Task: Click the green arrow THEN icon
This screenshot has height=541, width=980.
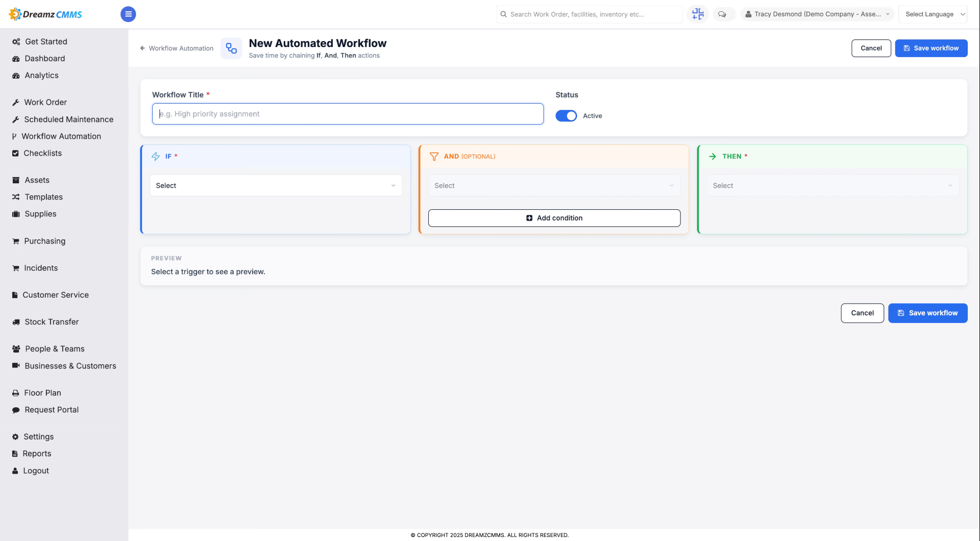Action: (x=713, y=156)
